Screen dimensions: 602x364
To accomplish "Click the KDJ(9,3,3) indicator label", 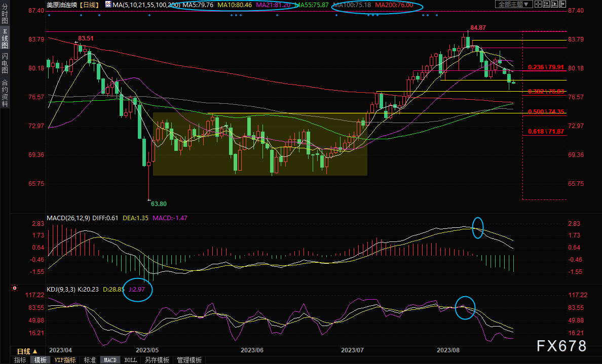I will click(x=61, y=289).
